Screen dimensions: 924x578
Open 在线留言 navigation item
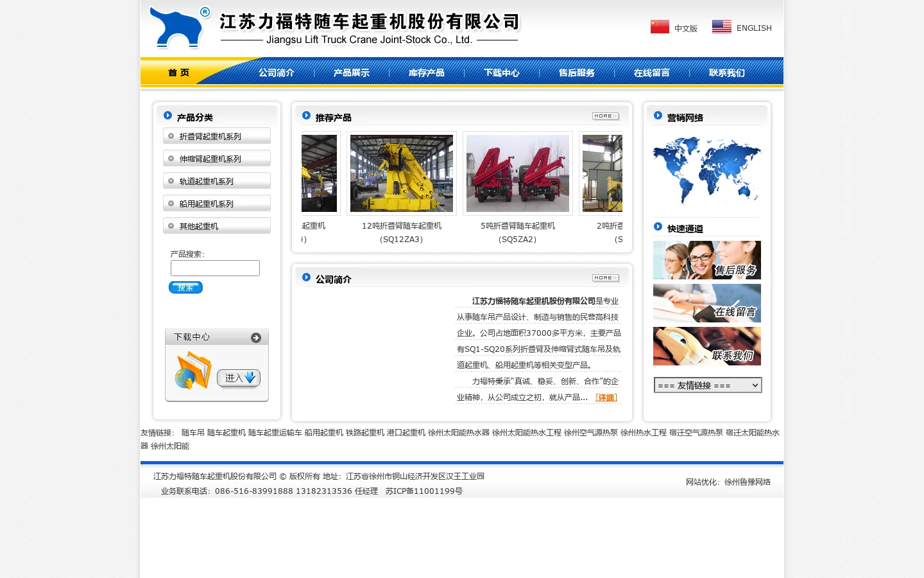coord(652,73)
